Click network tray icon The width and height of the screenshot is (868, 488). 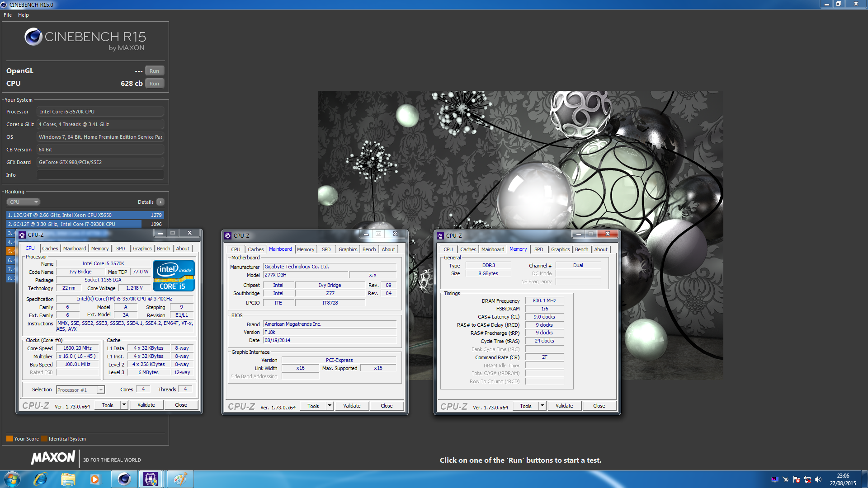pyautogui.click(x=807, y=479)
